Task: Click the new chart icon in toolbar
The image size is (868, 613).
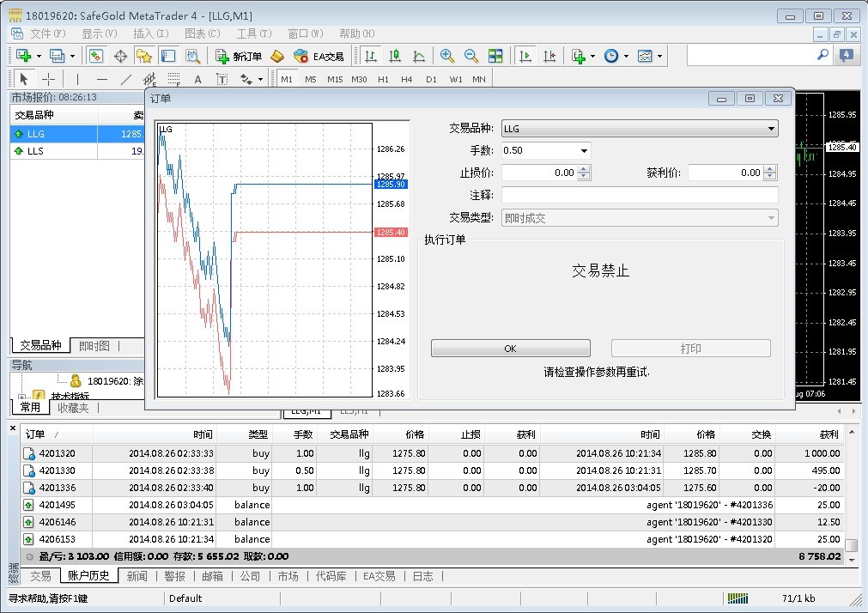Action: [x=23, y=55]
